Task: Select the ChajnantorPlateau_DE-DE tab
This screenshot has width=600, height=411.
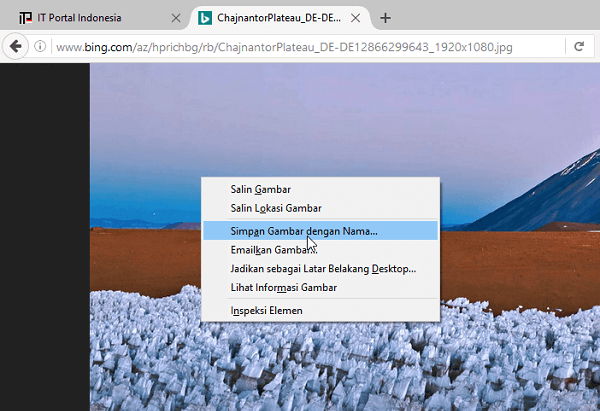Action: tap(279, 18)
